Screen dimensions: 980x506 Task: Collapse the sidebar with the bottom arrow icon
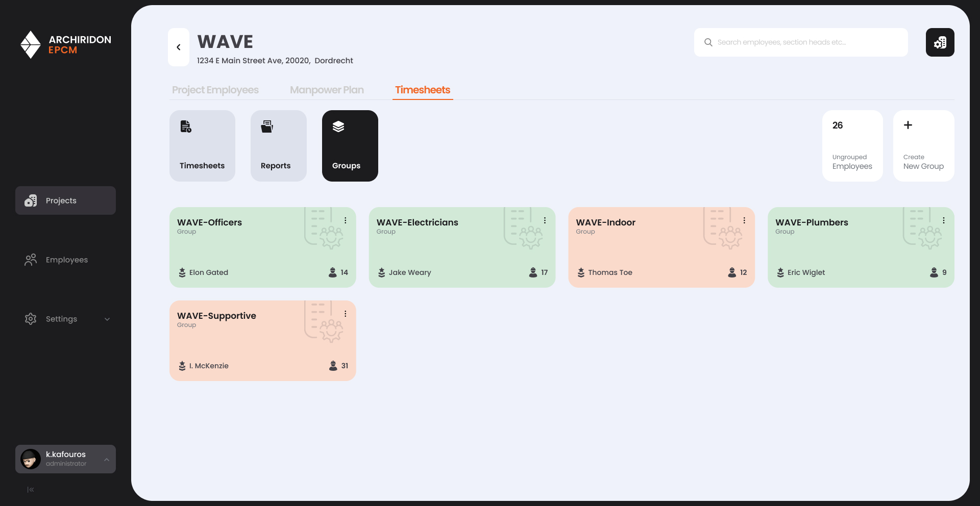(x=31, y=490)
